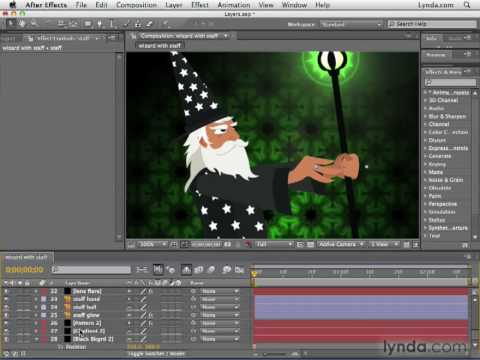Viewport: 480px width, 360px height.
Task: Expand the lens flare layer properties
Action: 36,291
